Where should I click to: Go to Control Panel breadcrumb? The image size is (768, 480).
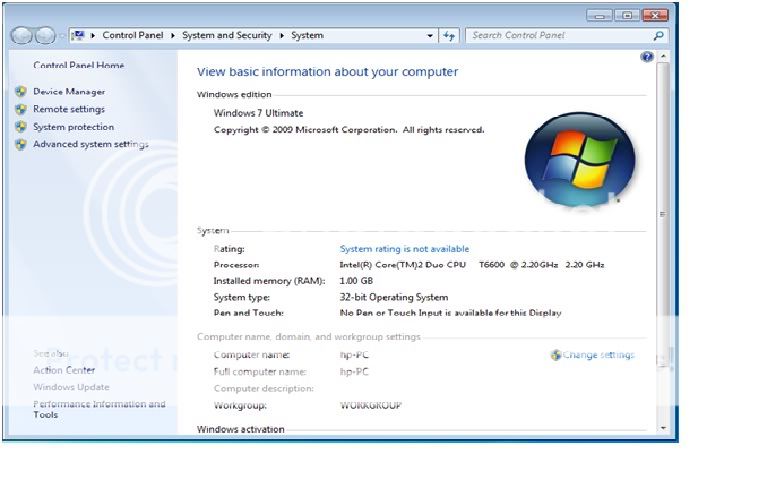coord(133,35)
